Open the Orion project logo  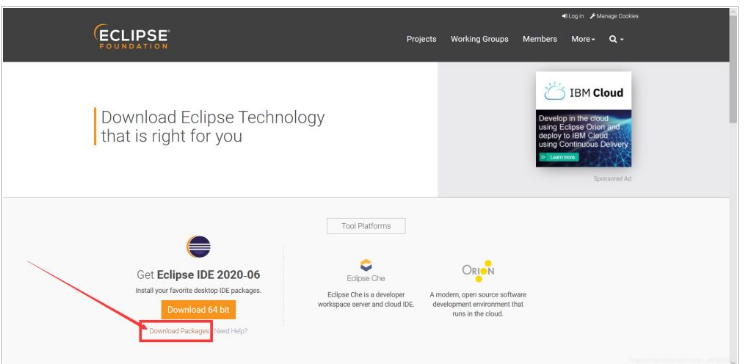478,270
